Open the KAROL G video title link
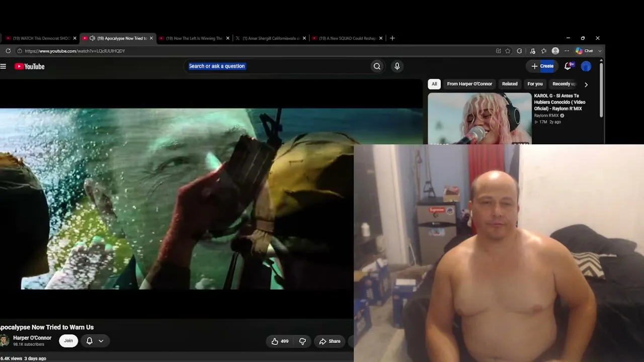The height and width of the screenshot is (362, 644). tap(559, 102)
